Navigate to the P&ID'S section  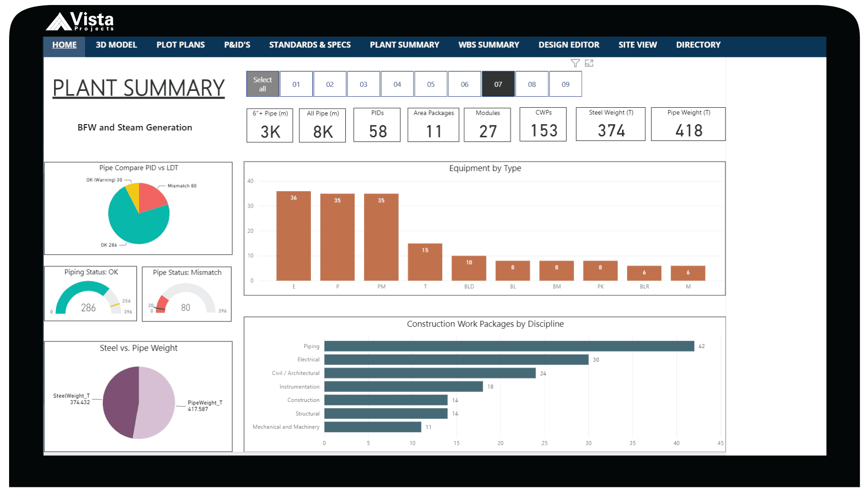pyautogui.click(x=236, y=45)
